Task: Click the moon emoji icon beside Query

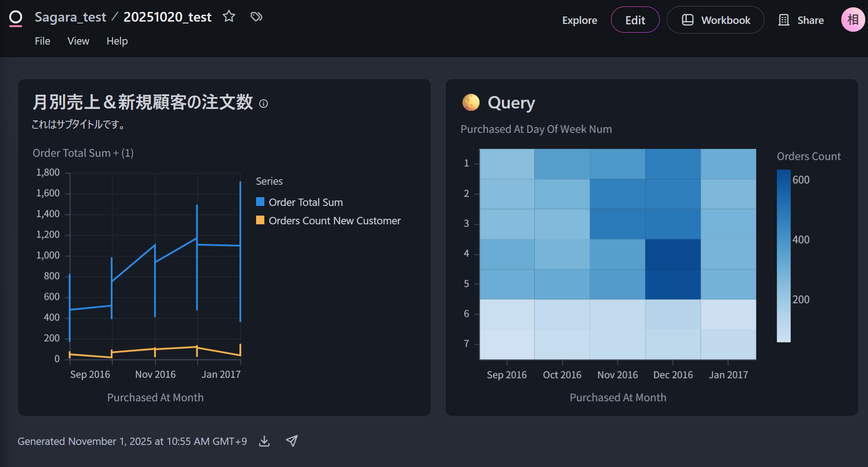Action: tap(471, 103)
